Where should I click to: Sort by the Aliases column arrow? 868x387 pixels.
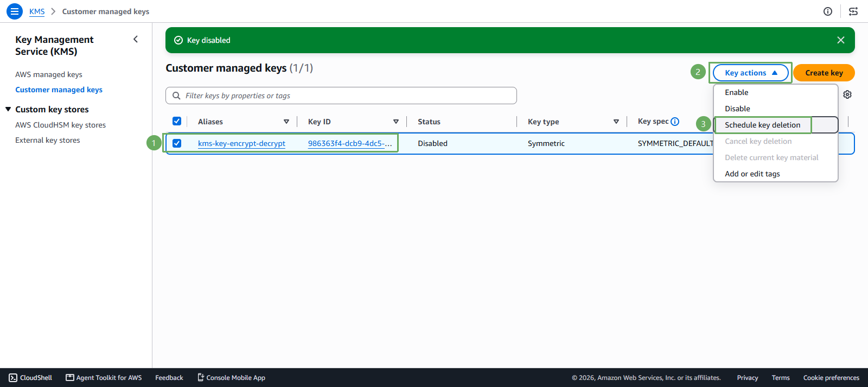pos(286,122)
